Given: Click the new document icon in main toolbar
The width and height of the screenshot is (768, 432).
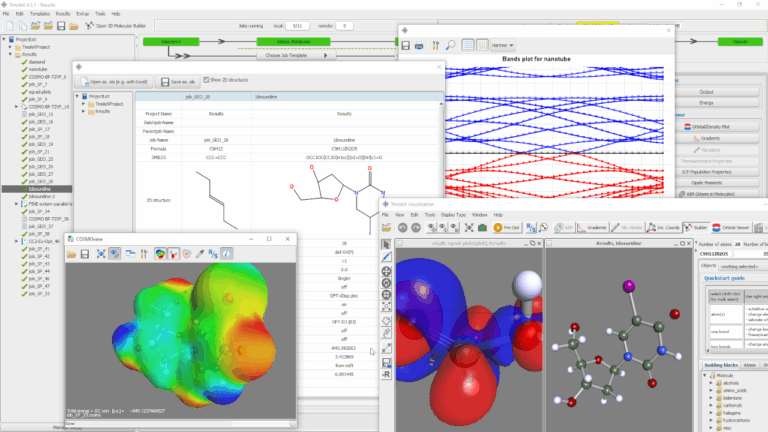Looking at the screenshot, I should 8,26.
